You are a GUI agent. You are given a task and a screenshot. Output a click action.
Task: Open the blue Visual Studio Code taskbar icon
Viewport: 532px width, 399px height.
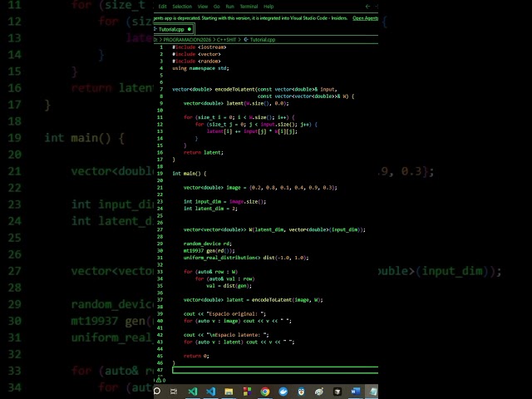[x=210, y=392]
